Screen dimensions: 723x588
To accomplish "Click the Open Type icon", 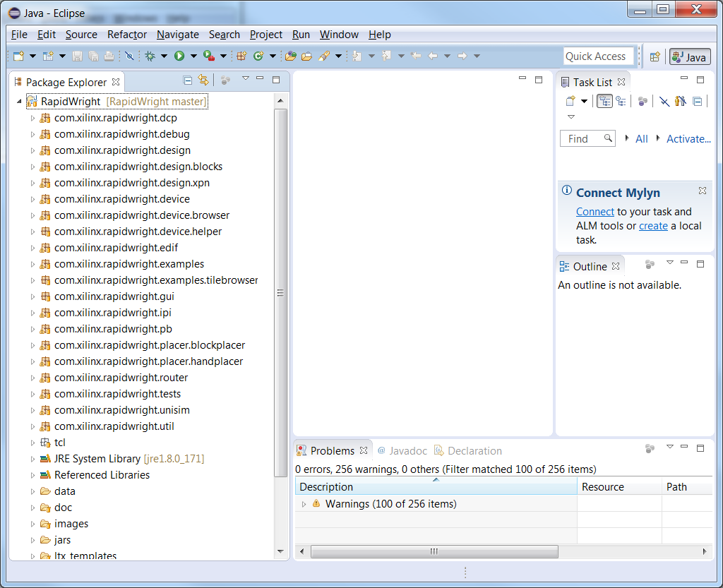I will (290, 56).
